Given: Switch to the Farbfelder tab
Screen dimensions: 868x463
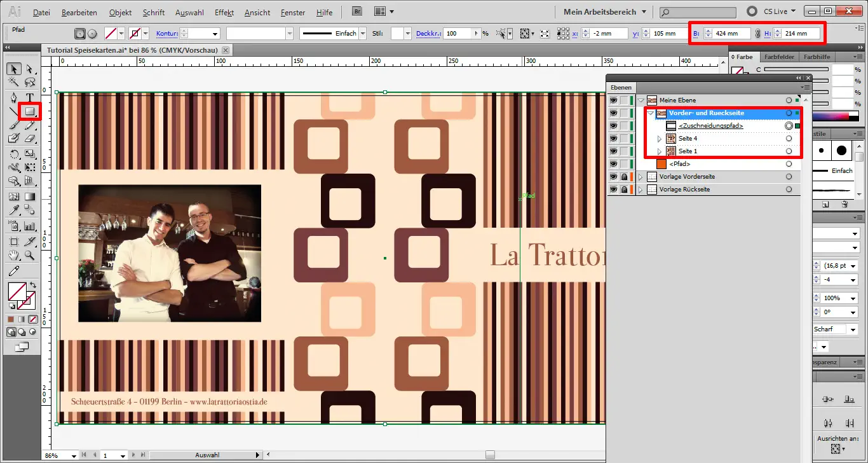Looking at the screenshot, I should [x=779, y=57].
